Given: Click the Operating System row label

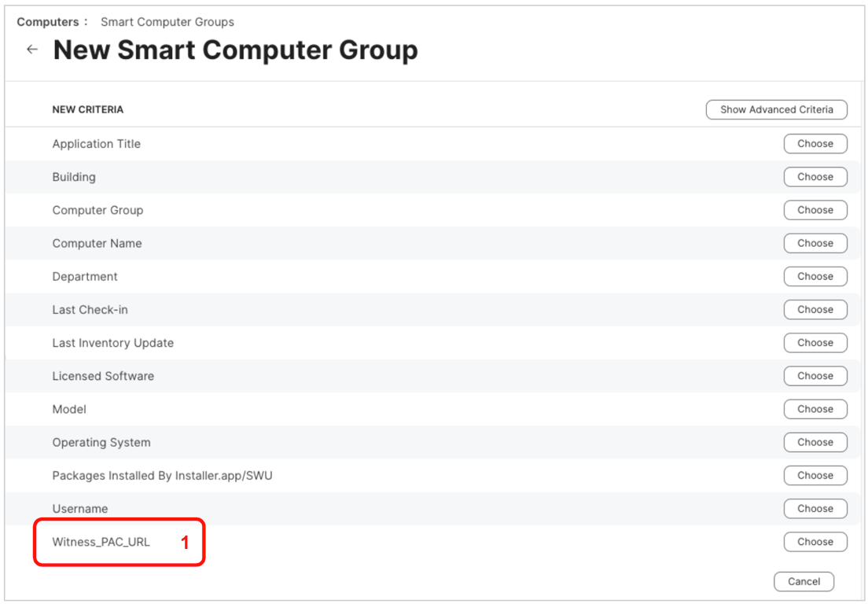Looking at the screenshot, I should (101, 442).
